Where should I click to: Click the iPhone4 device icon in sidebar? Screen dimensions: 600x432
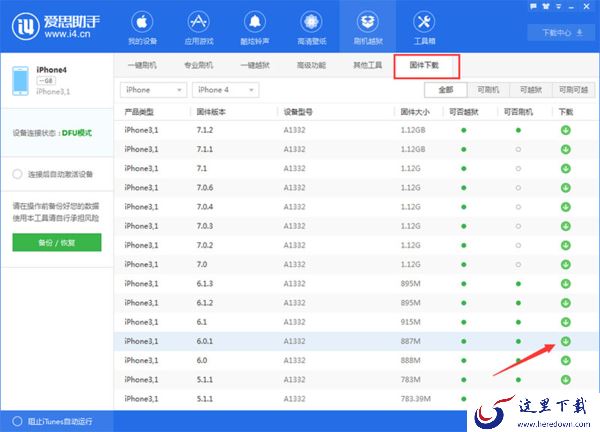click(20, 80)
